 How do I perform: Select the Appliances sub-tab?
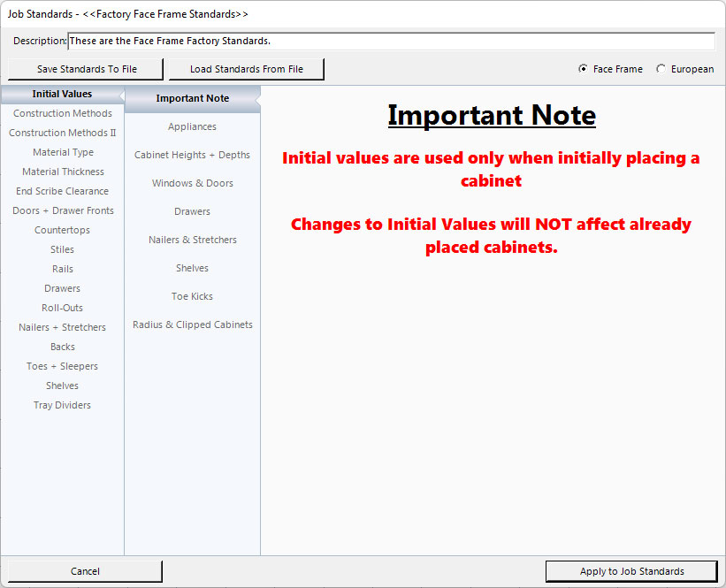192,126
